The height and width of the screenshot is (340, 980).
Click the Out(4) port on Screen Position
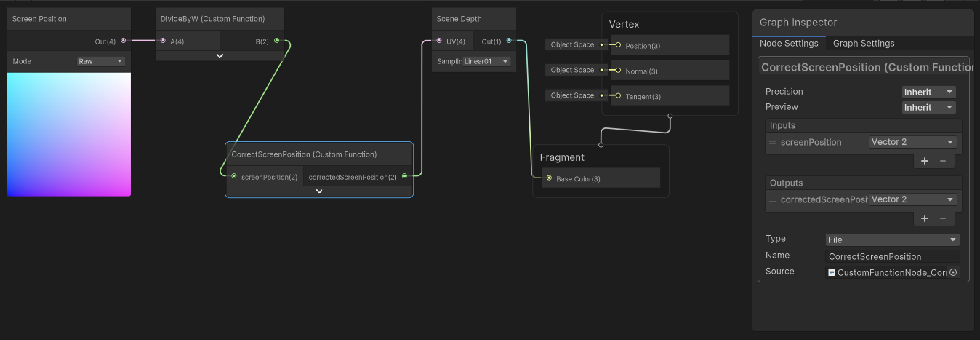[x=123, y=41]
